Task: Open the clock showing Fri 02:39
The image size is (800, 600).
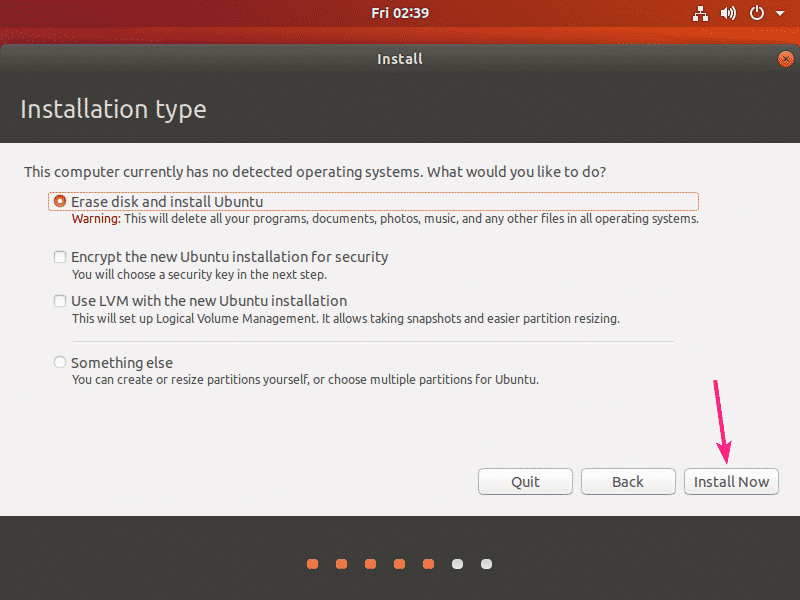Action: [399, 13]
